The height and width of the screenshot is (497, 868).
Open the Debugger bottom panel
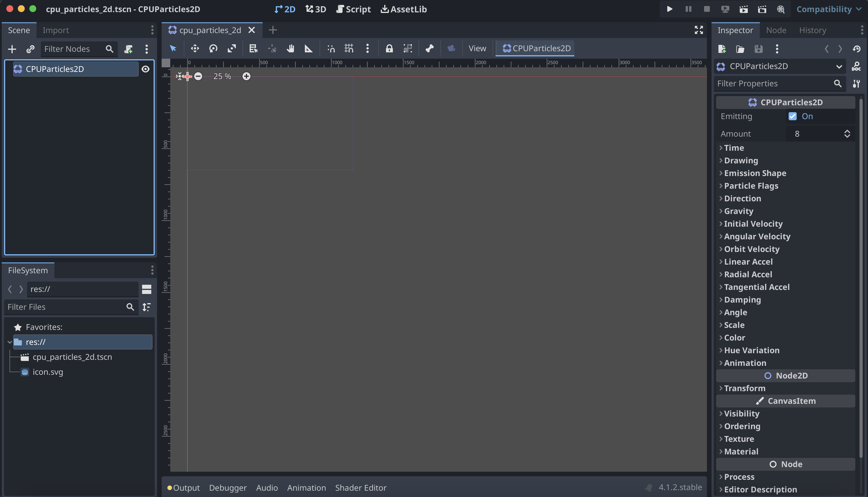(228, 488)
